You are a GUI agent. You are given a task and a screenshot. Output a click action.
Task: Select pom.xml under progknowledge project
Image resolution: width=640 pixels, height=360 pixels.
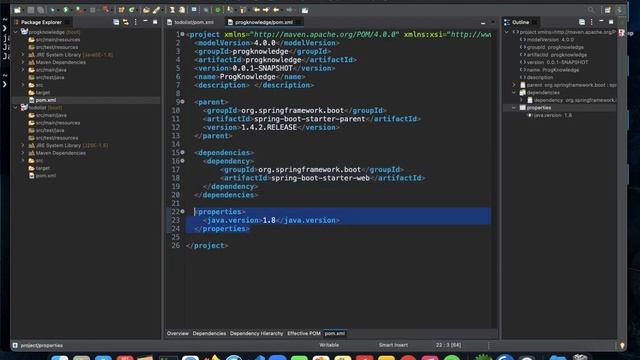46,100
